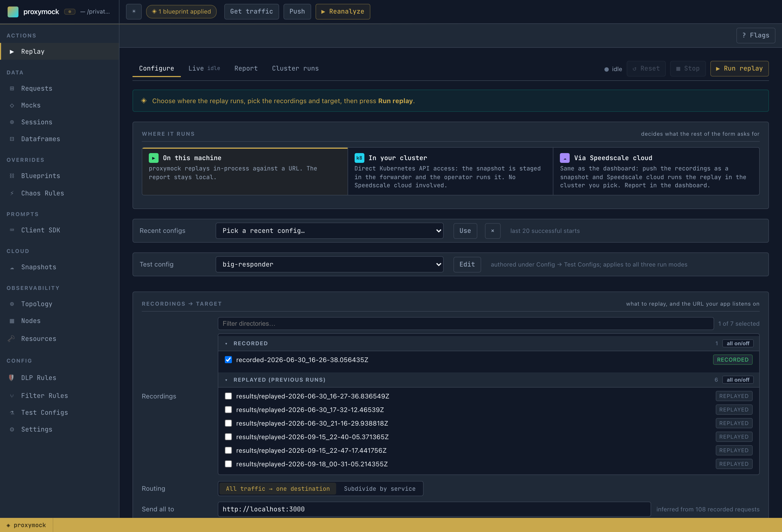Open the Pick a recent config dropdown
The height and width of the screenshot is (532, 782).
tap(329, 231)
